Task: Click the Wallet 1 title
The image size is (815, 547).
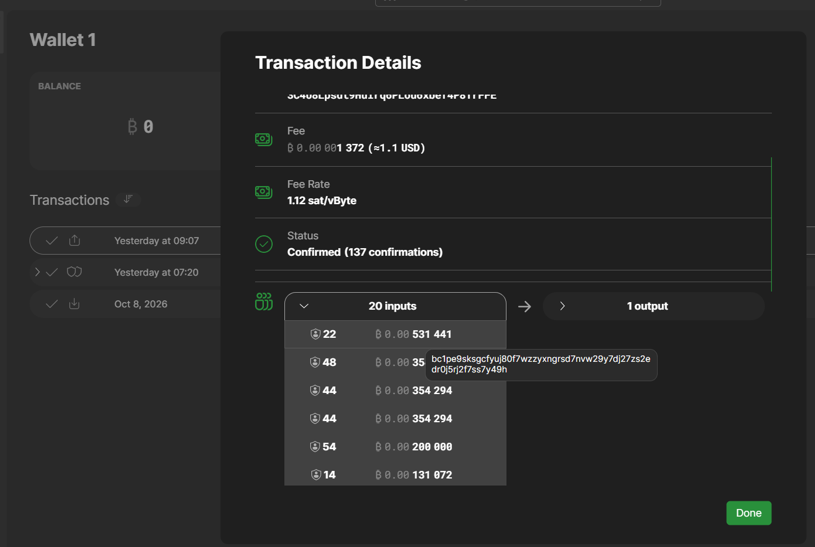Action: pyautogui.click(x=63, y=40)
